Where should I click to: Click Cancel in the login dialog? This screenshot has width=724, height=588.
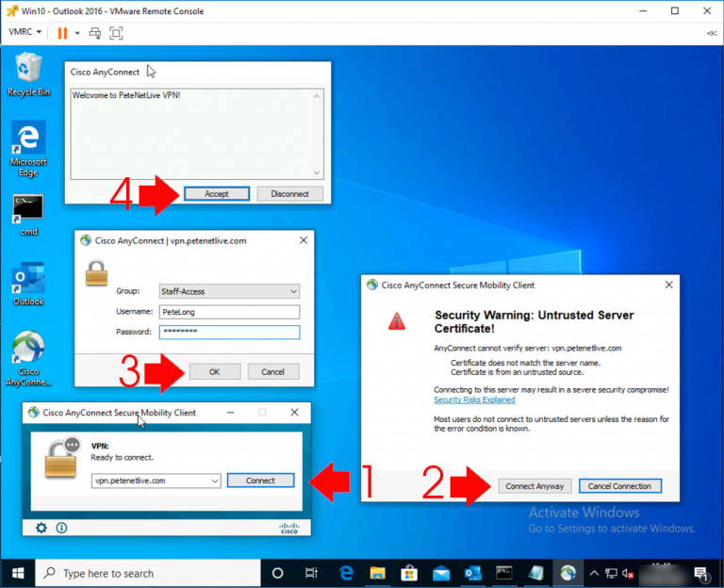272,371
